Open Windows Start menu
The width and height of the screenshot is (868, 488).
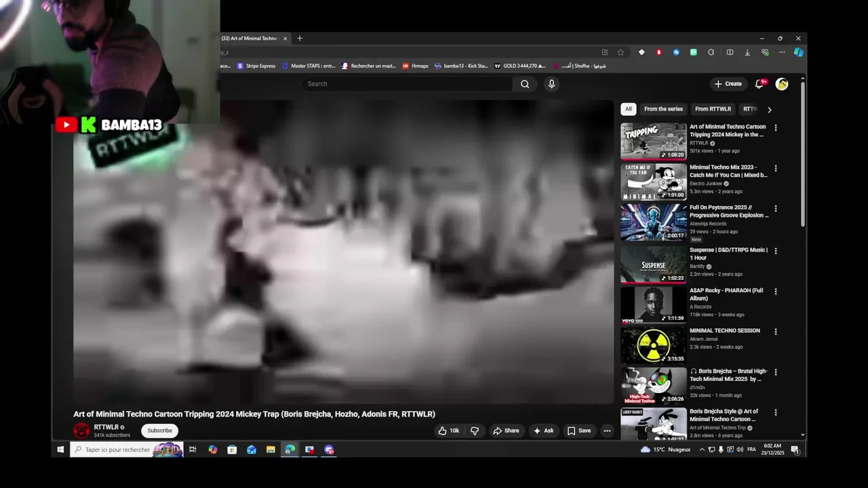pos(60,449)
